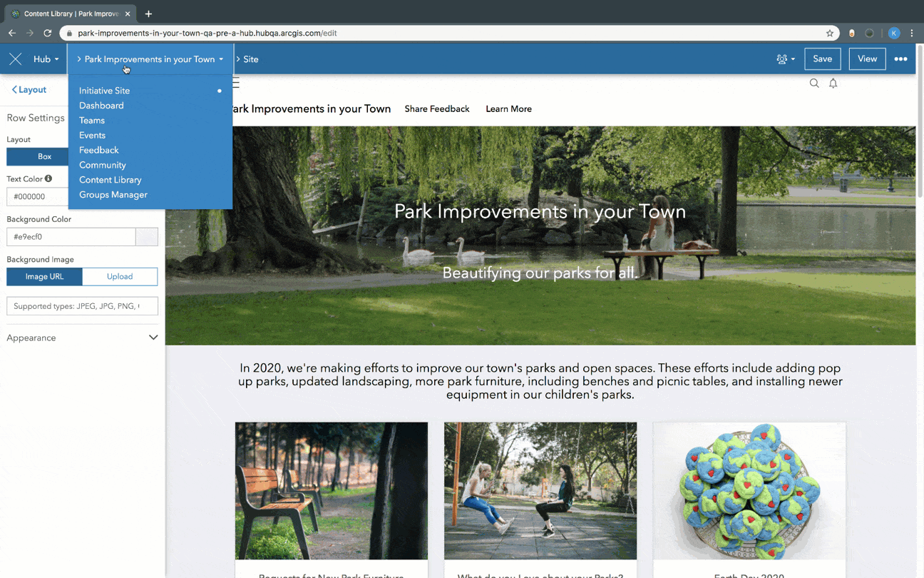Click the Row Settings heading
Viewport: 924px width, 578px height.
(x=36, y=118)
